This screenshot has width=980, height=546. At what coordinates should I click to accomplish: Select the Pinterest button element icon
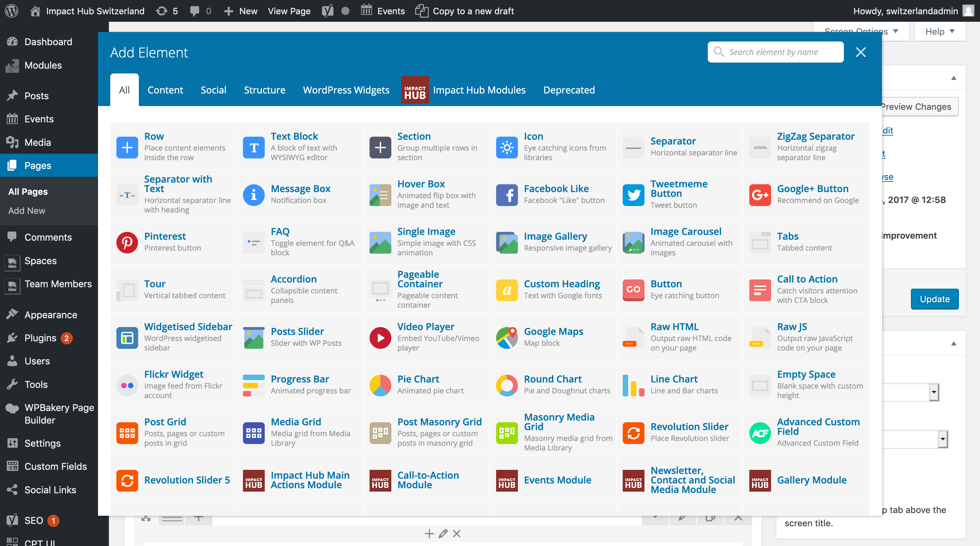127,242
